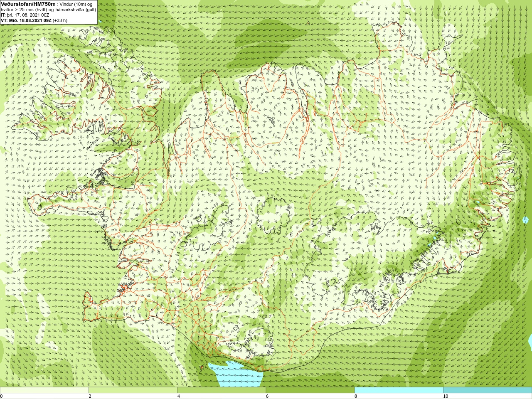Click the 'IT: þri. 17. 08. 2021 00Z' line
Screen dimensions: 532x399
coord(25,15)
